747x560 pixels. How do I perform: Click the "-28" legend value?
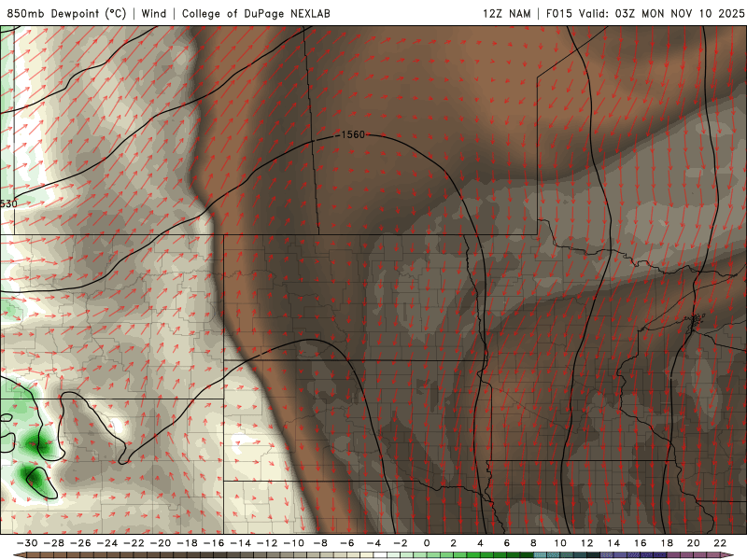(53, 543)
